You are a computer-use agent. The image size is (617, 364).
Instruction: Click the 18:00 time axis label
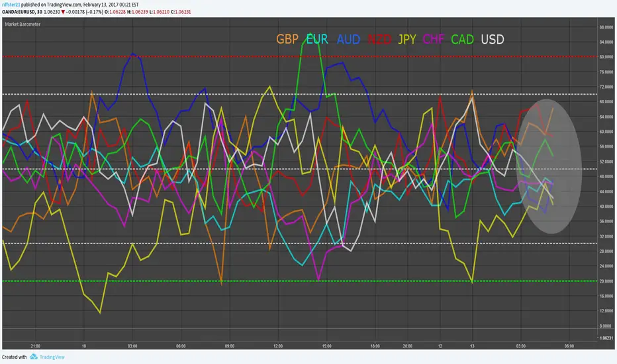(375, 346)
